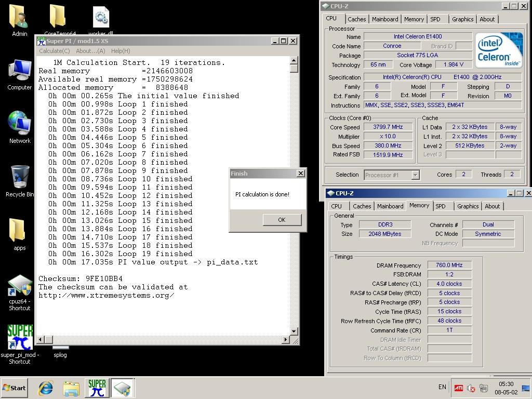Launch the cpuz64 shortcut icon
The height and width of the screenshot is (399, 532).
pyautogui.click(x=20, y=285)
